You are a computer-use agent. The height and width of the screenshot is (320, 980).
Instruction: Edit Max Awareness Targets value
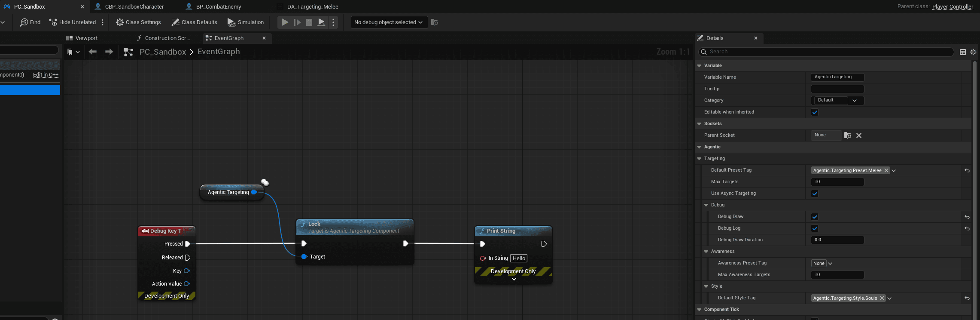point(837,274)
